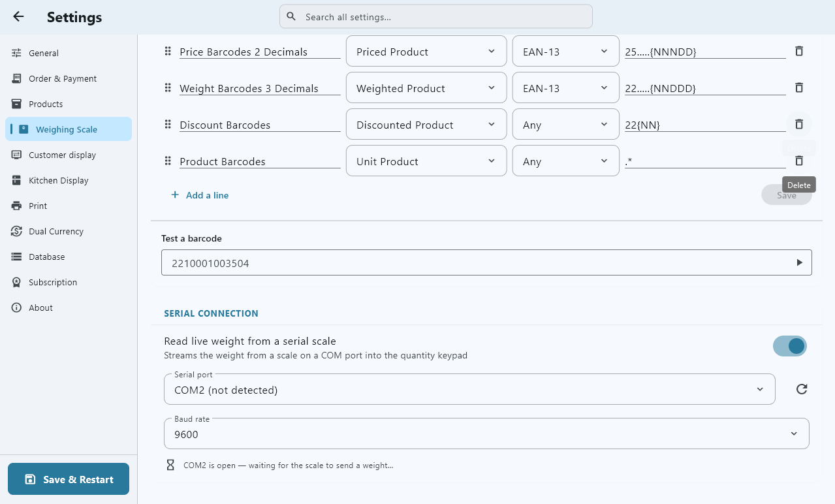Image resolution: width=835 pixels, height=504 pixels.
Task: Open the Priced Product type dropdown
Action: click(426, 51)
